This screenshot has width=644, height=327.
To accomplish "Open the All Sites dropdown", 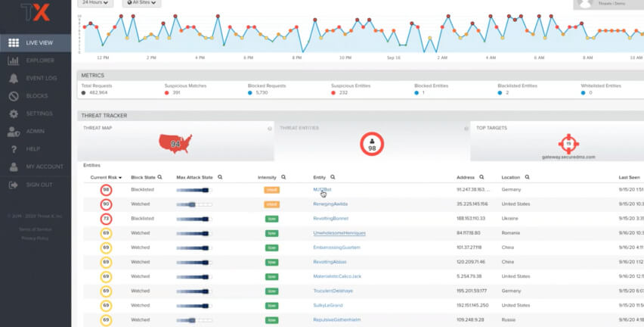I will (141, 3).
